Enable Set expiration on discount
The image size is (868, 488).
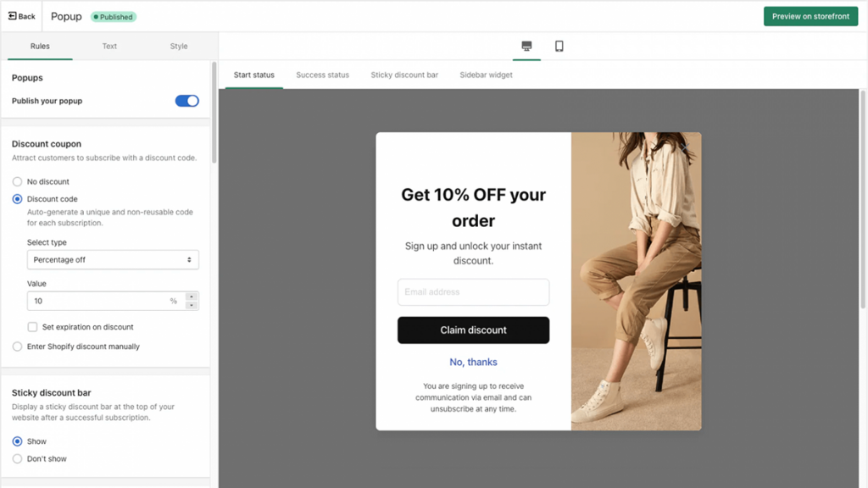31,327
